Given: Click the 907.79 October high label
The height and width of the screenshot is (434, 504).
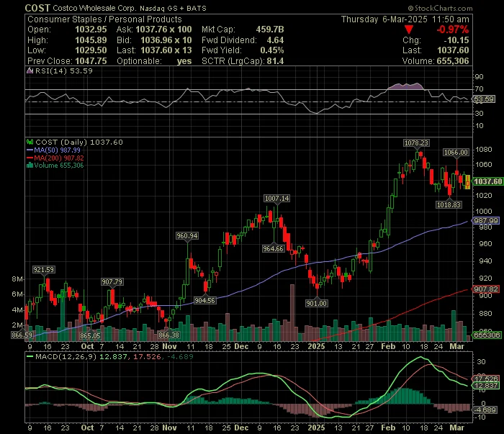Looking at the screenshot, I should pyautogui.click(x=112, y=282).
